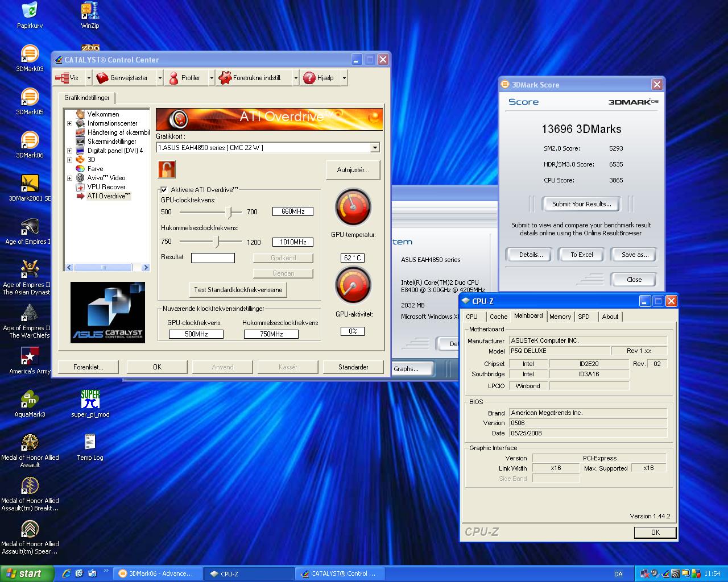
Task: Click the To Excel button
Action: 581,255
